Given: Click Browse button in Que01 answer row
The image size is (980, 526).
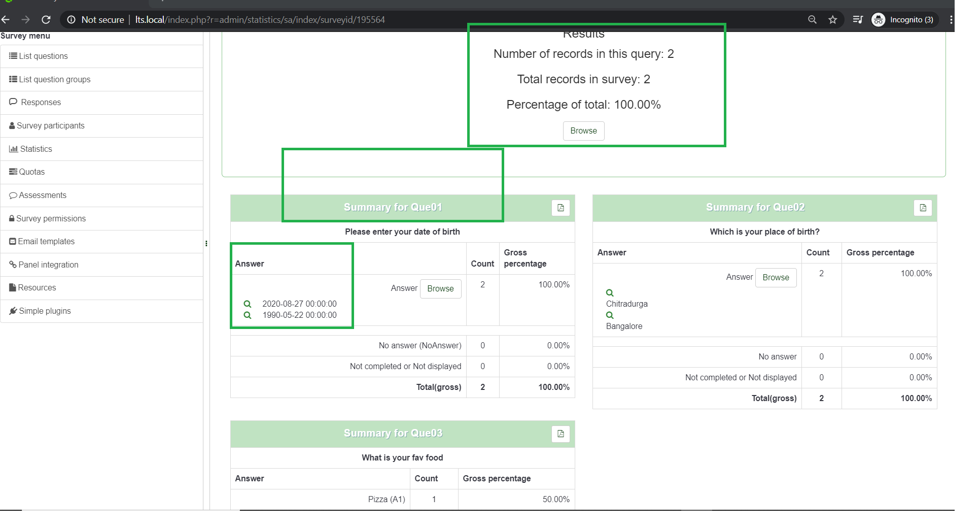Looking at the screenshot, I should [x=440, y=288].
